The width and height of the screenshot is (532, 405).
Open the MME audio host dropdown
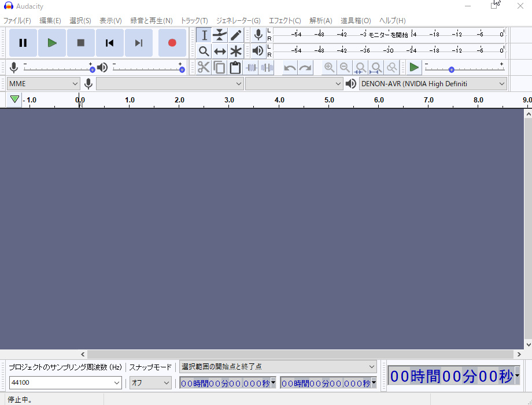[44, 84]
